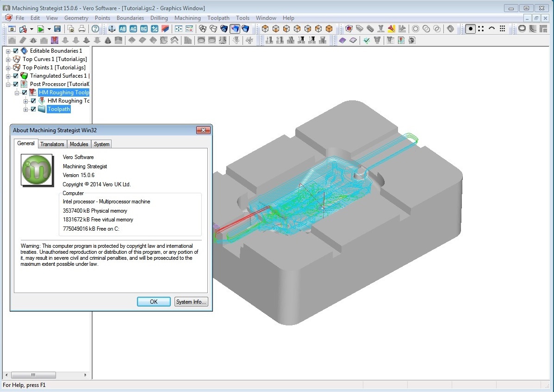Click the fan/propeller toolbar icon

coord(249,41)
